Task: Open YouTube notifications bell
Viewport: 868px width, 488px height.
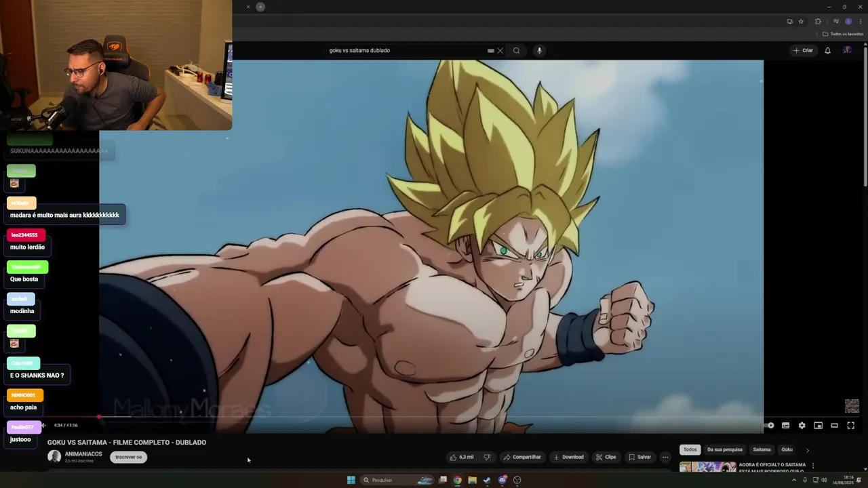Action: pos(827,50)
